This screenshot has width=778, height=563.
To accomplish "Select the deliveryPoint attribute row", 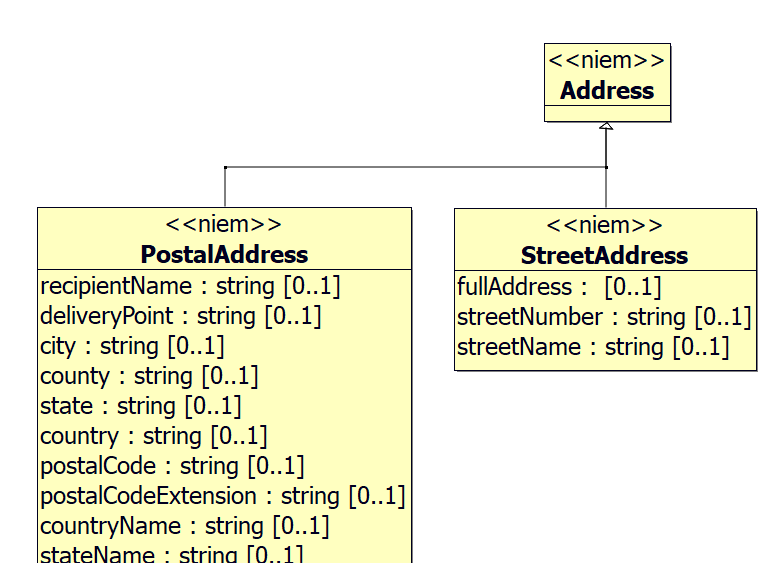I will [x=180, y=317].
